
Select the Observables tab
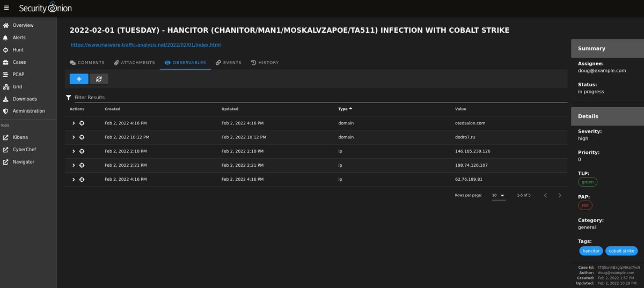click(x=185, y=63)
